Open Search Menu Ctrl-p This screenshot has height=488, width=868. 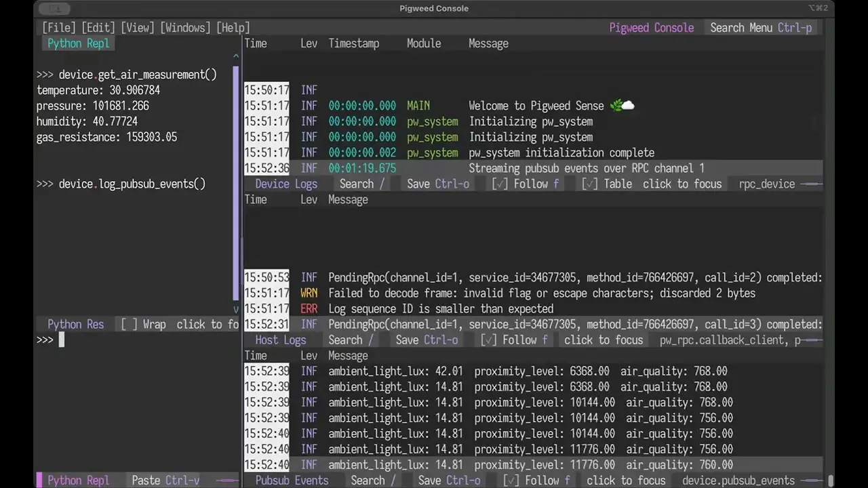pyautogui.click(x=761, y=28)
